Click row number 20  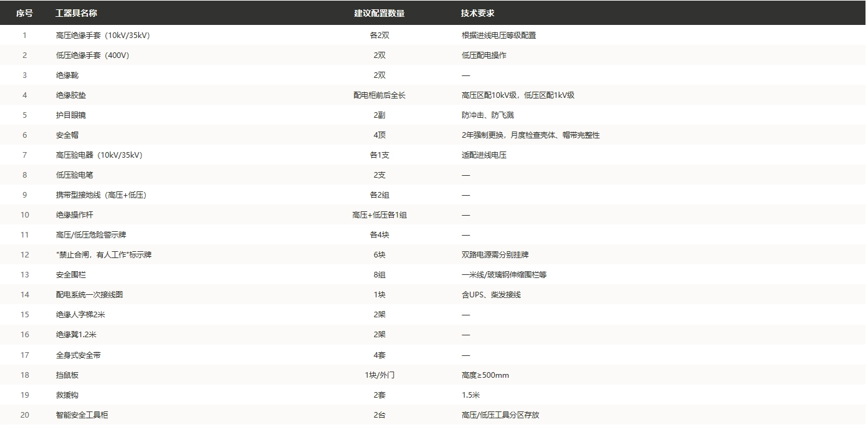[x=25, y=415]
